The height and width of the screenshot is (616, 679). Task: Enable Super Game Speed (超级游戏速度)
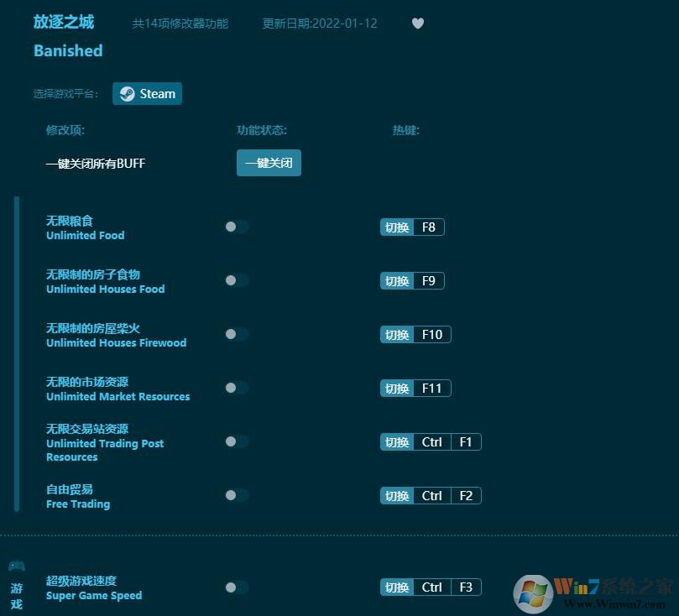coord(236,587)
